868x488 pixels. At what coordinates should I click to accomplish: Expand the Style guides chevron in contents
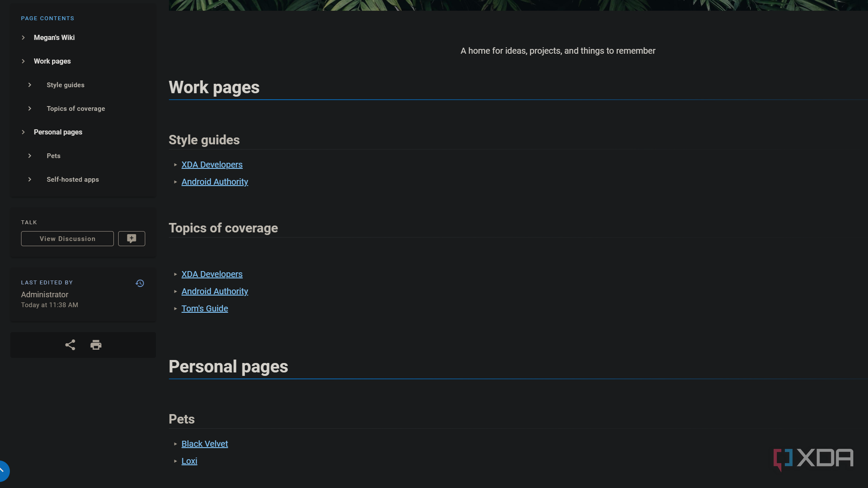[x=30, y=85]
